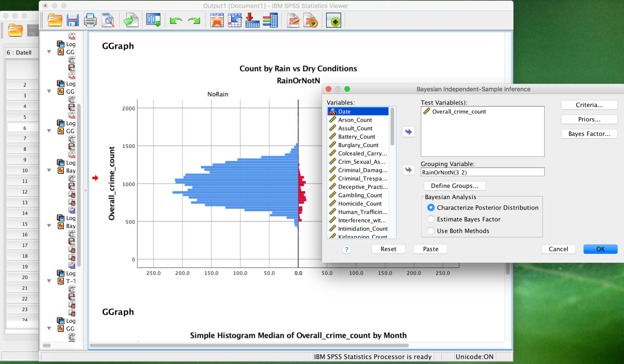Click the Grouping Variable input field
This screenshot has height=364, width=624.
482,172
